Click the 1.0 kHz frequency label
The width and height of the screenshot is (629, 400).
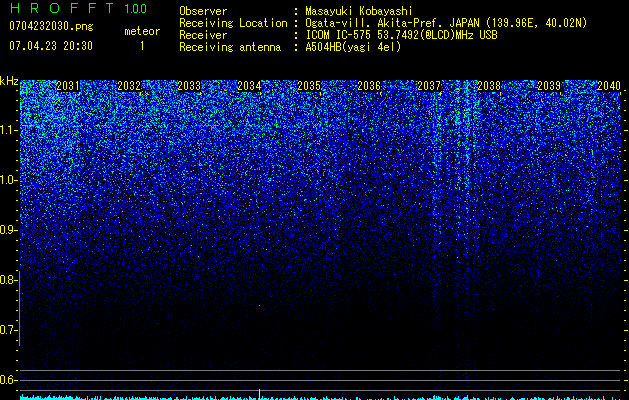click(9, 180)
